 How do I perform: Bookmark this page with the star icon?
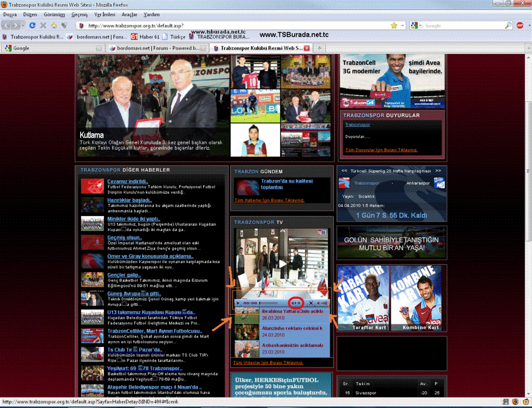pyautogui.click(x=394, y=25)
